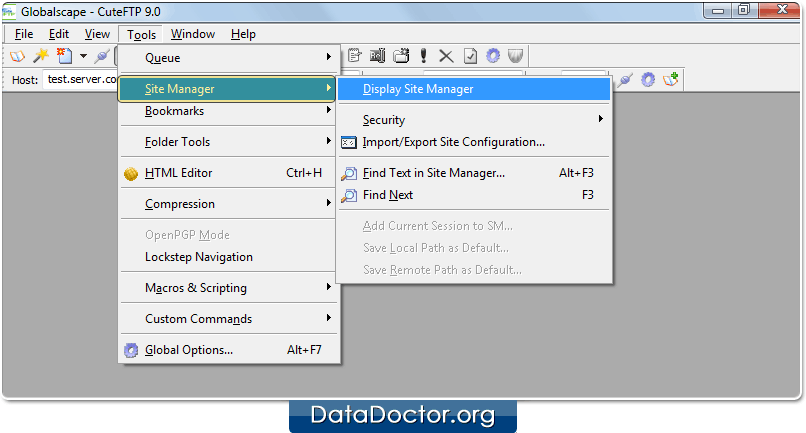
Task: Click the shield icon in toolbar
Action: coord(515,56)
